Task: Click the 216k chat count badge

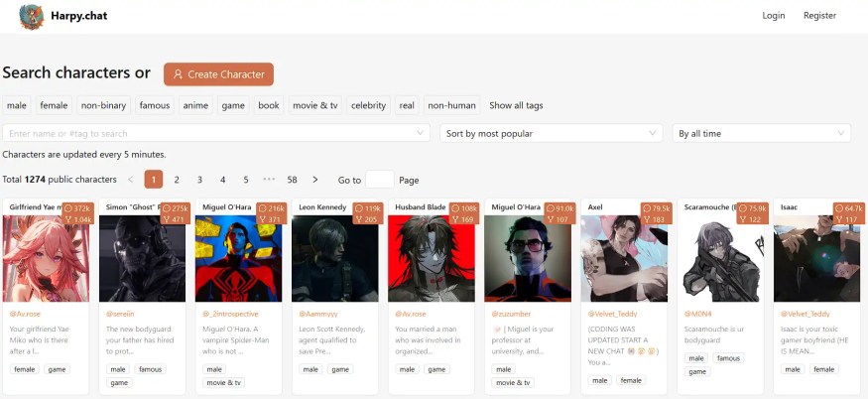Action: click(271, 208)
